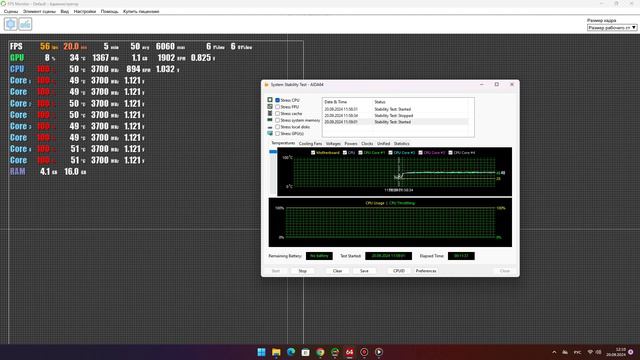640x360 pixels.
Task: Click the network icon in system tray
Action: click(x=590, y=352)
